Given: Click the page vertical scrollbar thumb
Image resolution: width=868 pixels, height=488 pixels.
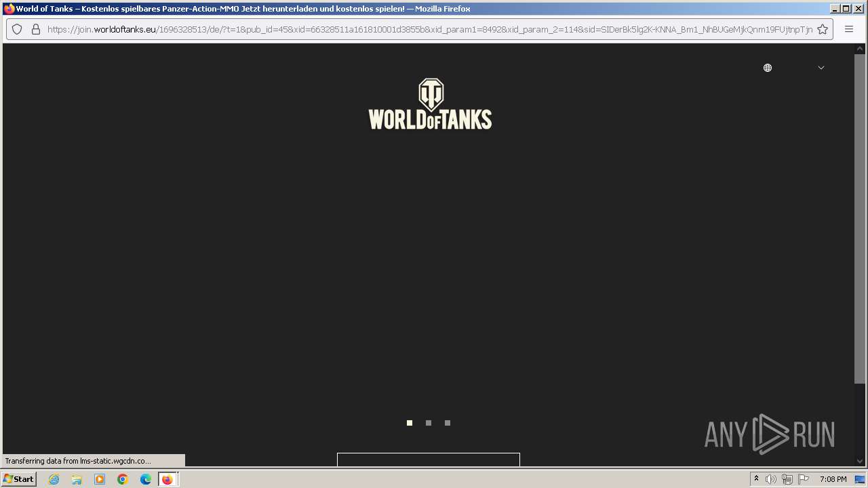Looking at the screenshot, I should click(x=860, y=219).
